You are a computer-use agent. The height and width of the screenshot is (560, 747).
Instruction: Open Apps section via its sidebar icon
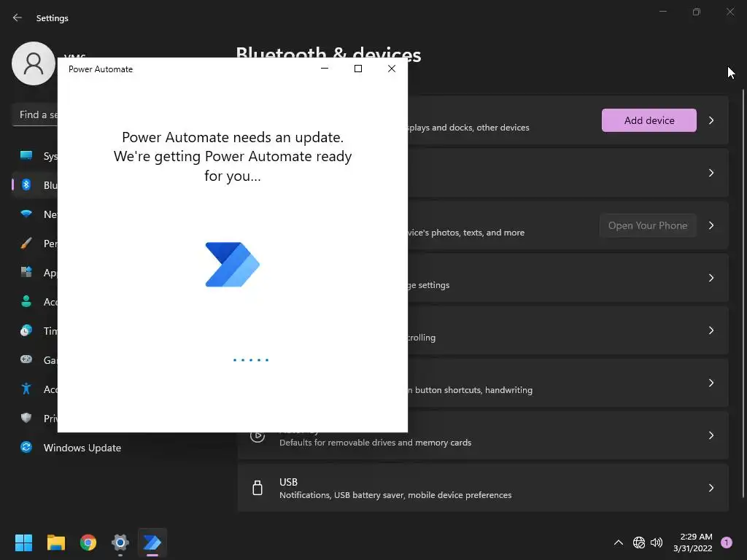tap(26, 272)
